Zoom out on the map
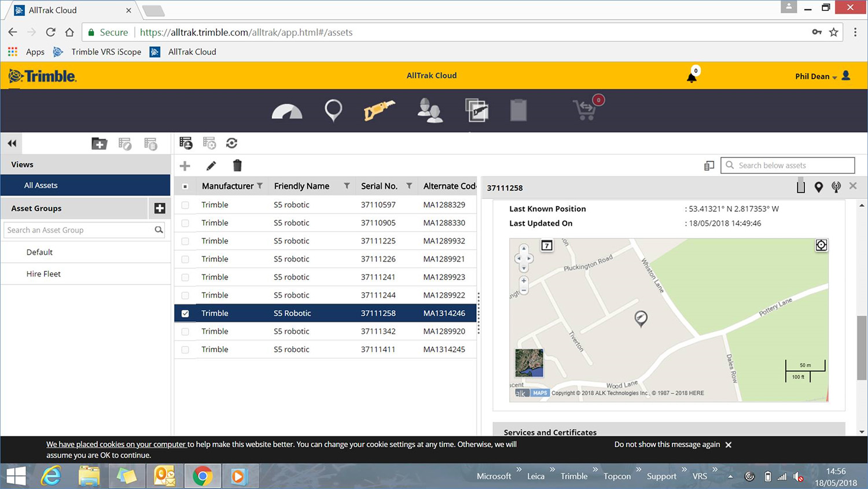Screen dimensions: 868x489 coord(524,291)
